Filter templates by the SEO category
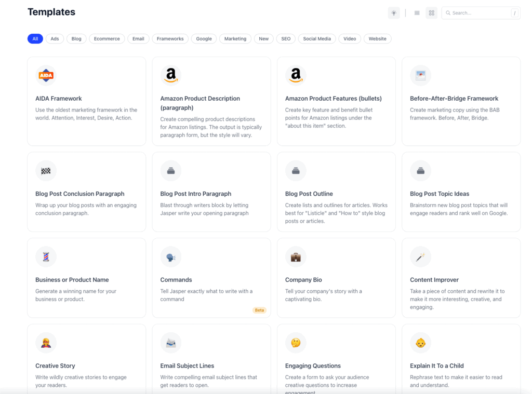This screenshot has width=532, height=394. [x=286, y=39]
